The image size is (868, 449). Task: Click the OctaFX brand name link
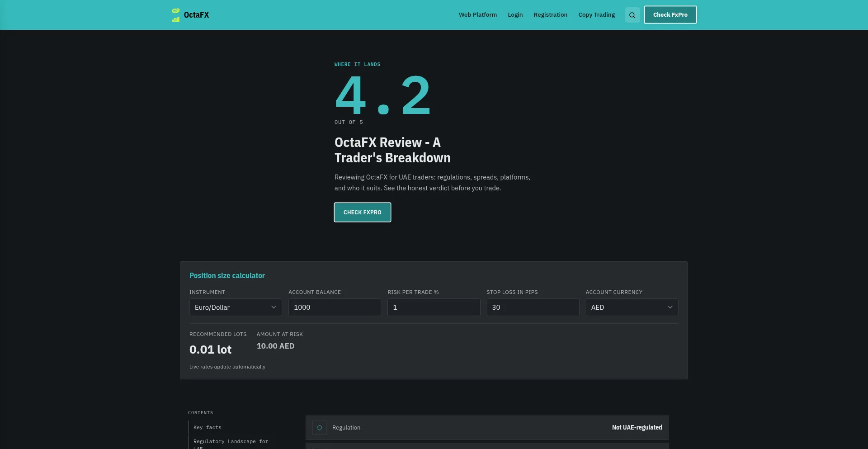pyautogui.click(x=197, y=15)
